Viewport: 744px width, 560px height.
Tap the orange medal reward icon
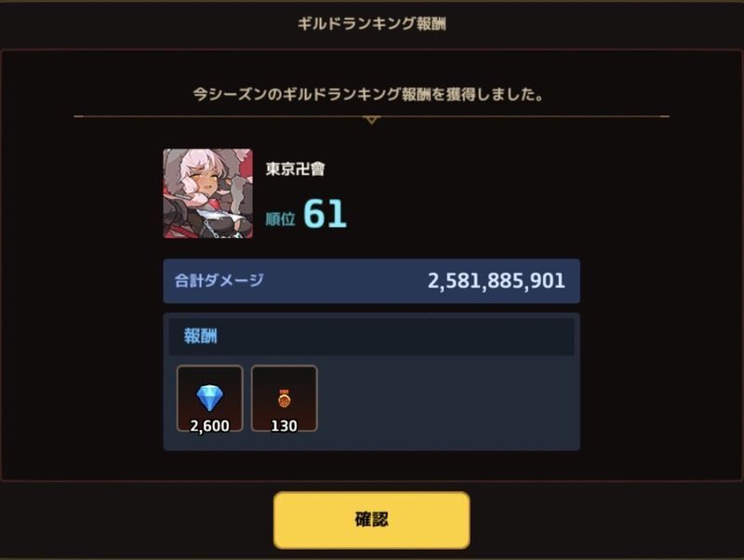[x=284, y=399]
